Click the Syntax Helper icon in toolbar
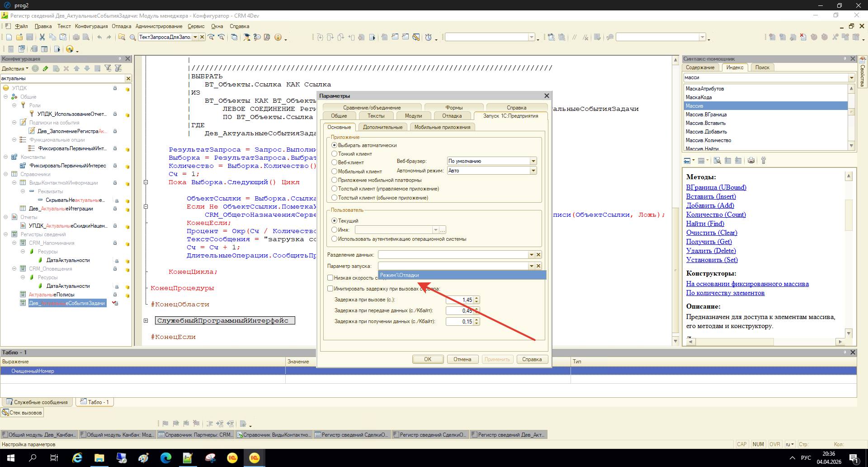 (x=257, y=37)
